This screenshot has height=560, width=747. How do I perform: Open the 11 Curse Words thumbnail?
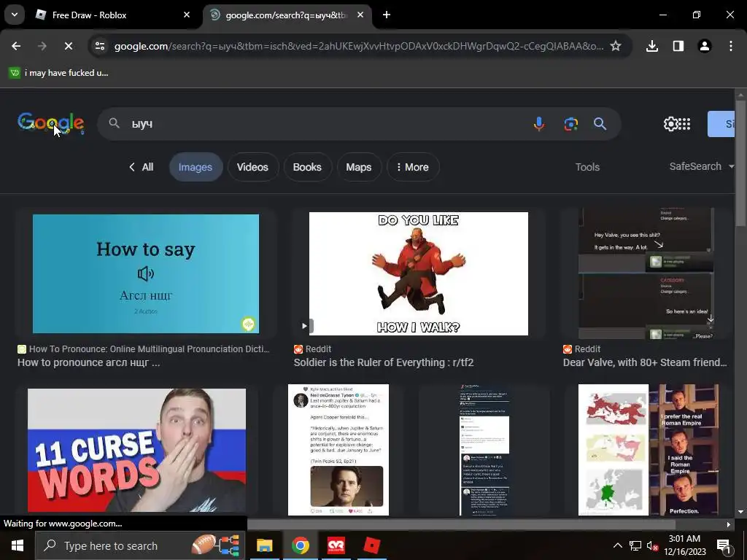point(136,451)
